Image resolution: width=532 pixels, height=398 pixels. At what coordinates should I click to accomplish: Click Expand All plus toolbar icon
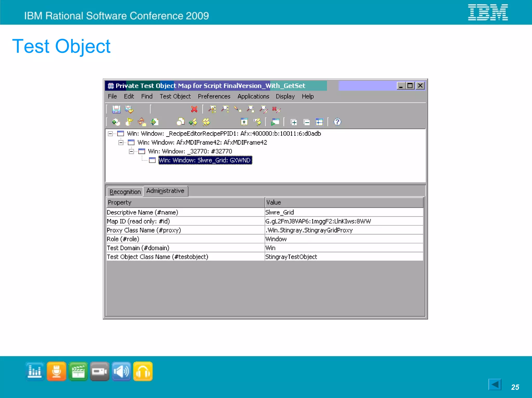[294, 122]
